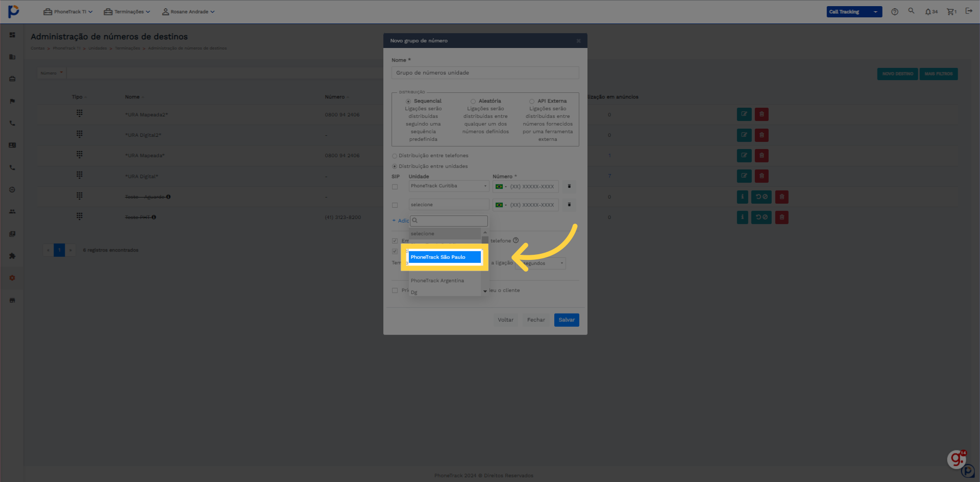Open the contact card icon in sidebar
The width and height of the screenshot is (980, 482).
click(12, 145)
